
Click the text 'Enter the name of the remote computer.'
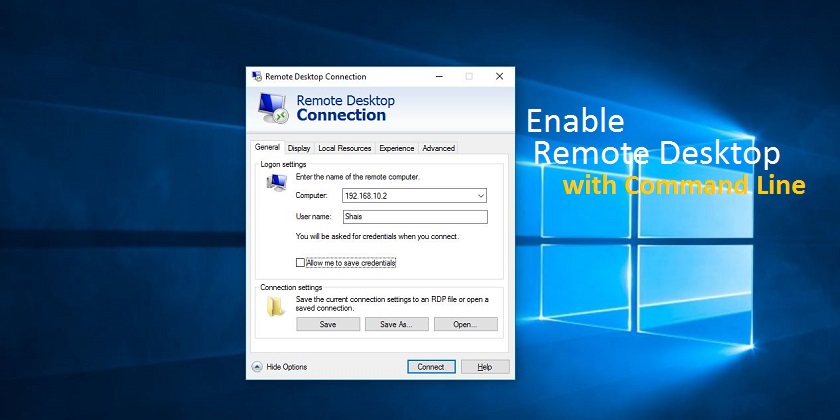357,177
